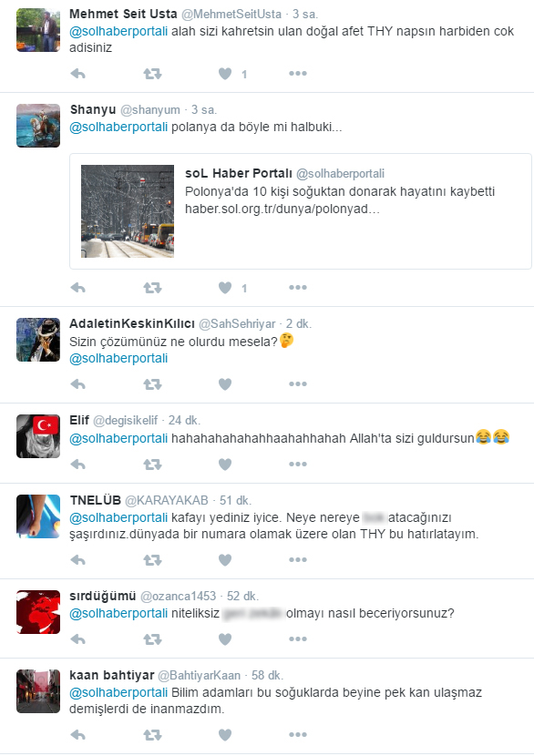
Task: Like AdaletinKeskinKılıcı's tweet
Action: point(225,384)
